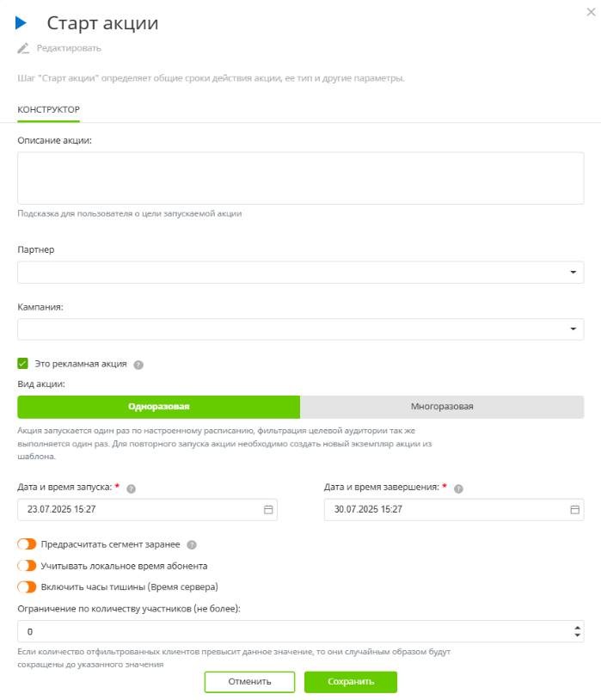Screen dimensions: 601x700
Task: Select the 'КОНСТРУКТОР' tab
Action: (48, 110)
